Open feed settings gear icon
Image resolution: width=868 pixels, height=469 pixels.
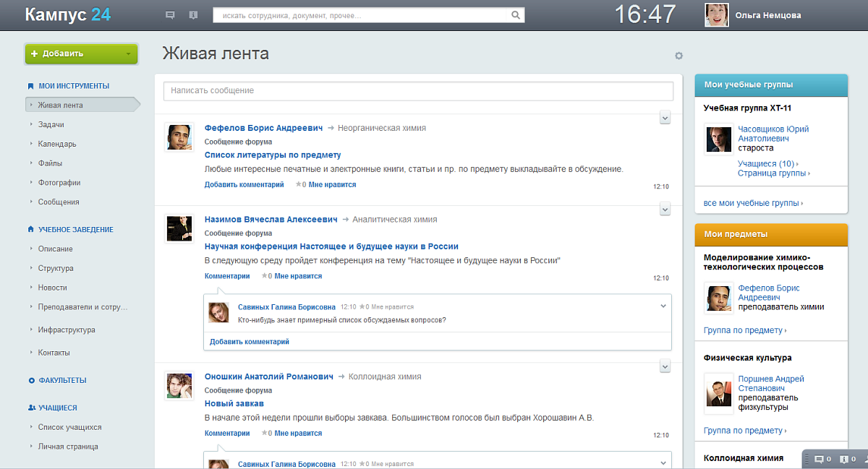click(x=678, y=56)
